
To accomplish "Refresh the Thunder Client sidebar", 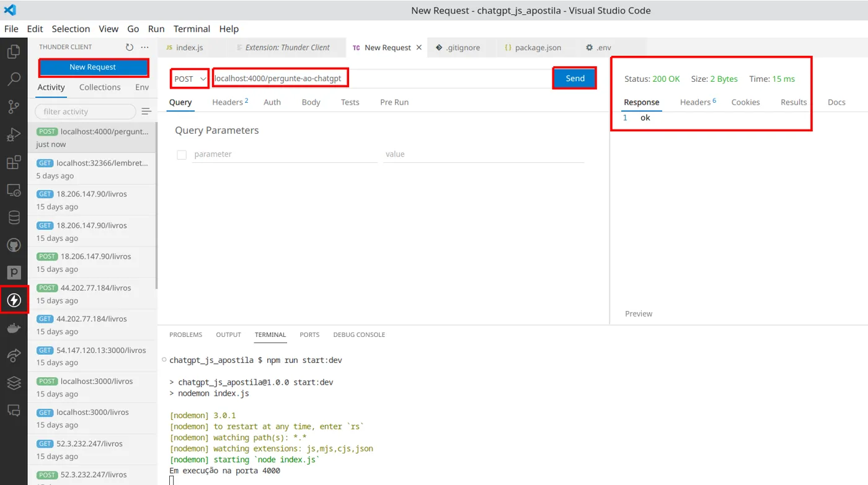I will pos(129,47).
